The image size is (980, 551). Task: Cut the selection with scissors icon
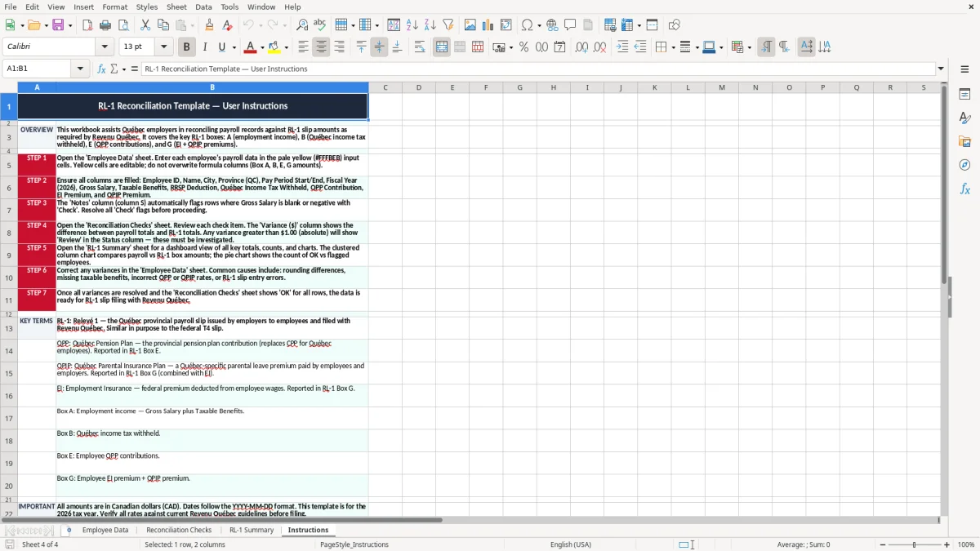145,25
